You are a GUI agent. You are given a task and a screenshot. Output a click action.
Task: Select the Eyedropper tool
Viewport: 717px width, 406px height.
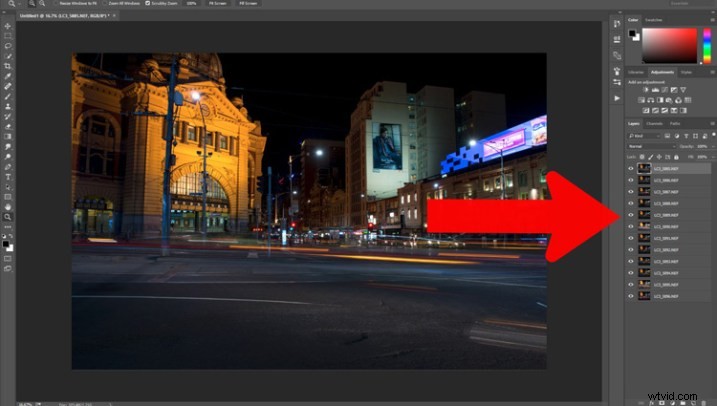tap(8, 76)
